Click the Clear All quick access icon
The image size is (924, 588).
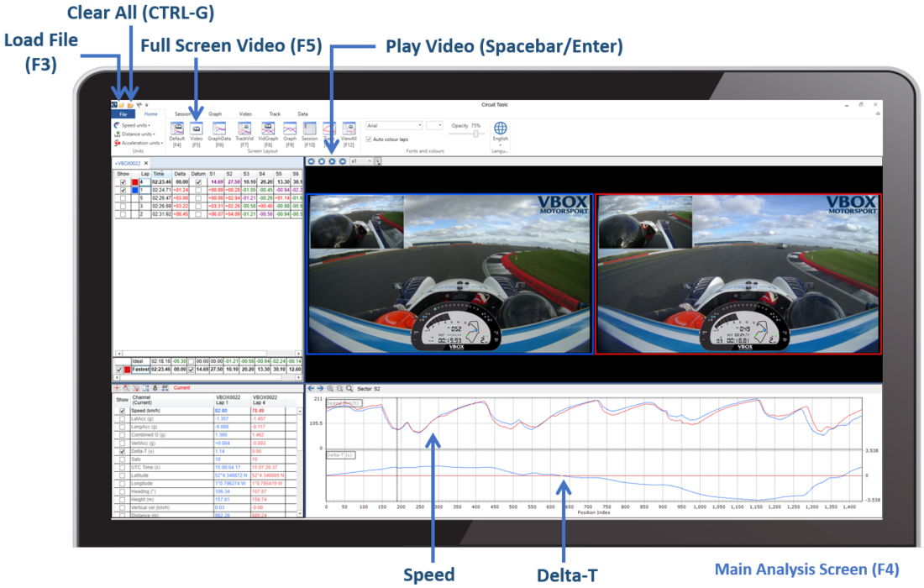click(130, 105)
